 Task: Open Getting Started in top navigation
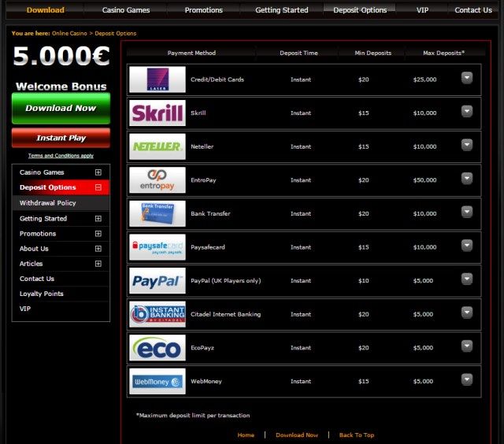[282, 10]
